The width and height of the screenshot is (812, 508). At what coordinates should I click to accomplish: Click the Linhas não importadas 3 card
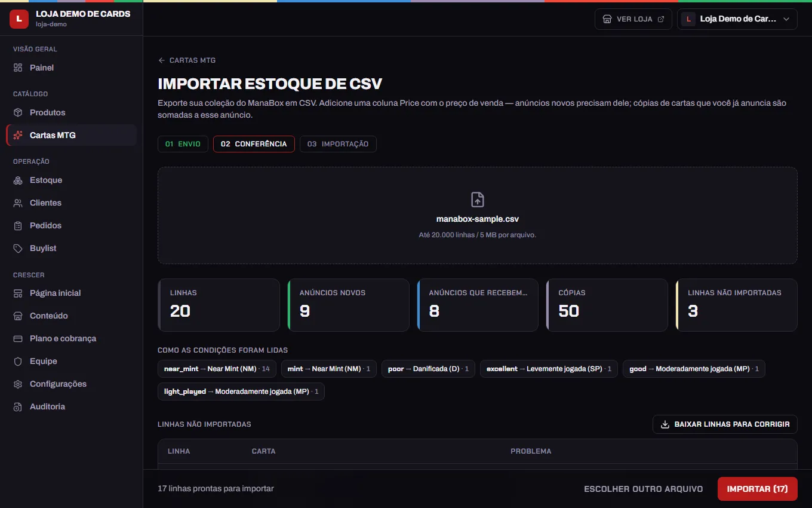coord(736,305)
